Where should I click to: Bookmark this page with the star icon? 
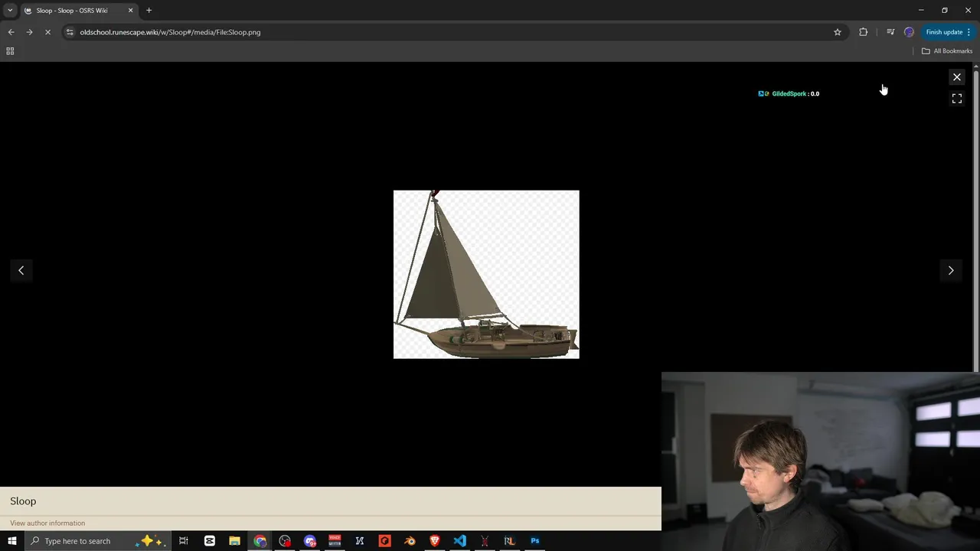pyautogui.click(x=838, y=32)
